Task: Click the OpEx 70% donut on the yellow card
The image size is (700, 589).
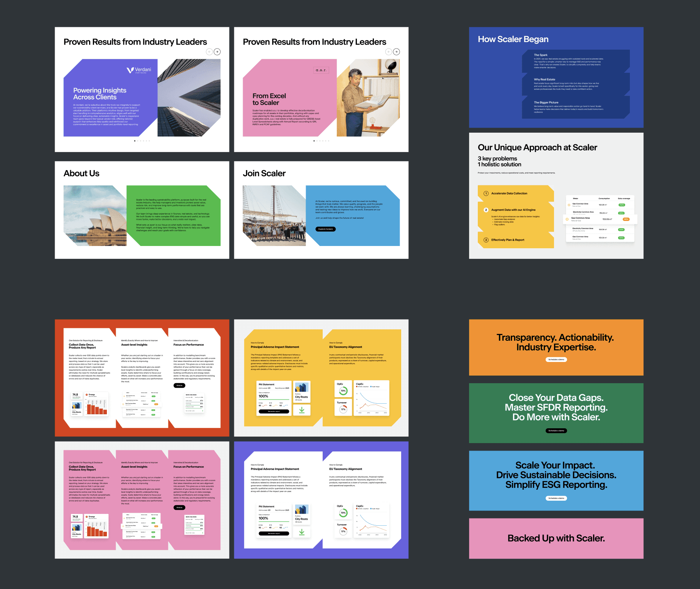Action: [343, 391]
